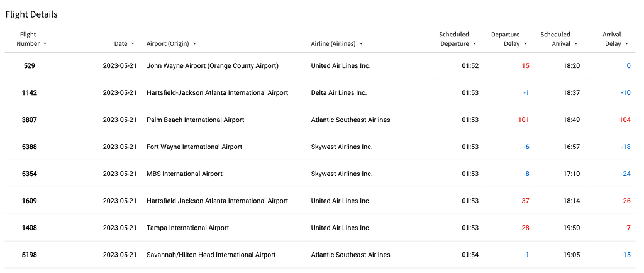Screen dimensions: 644x273
Task: Click the Flight Details table title
Action: (31, 14)
